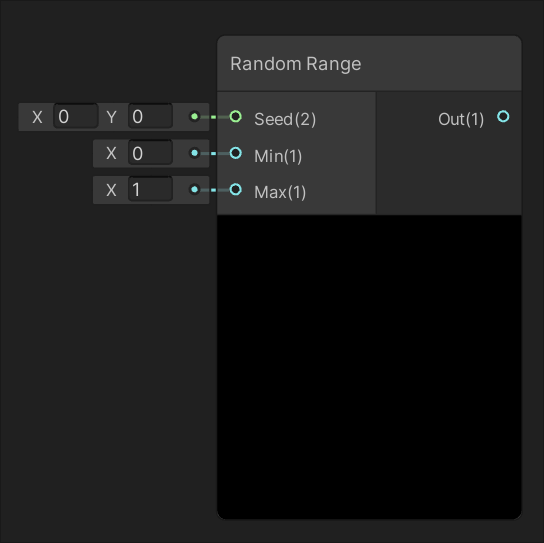Select the Max X value field showing 1

tap(150, 189)
